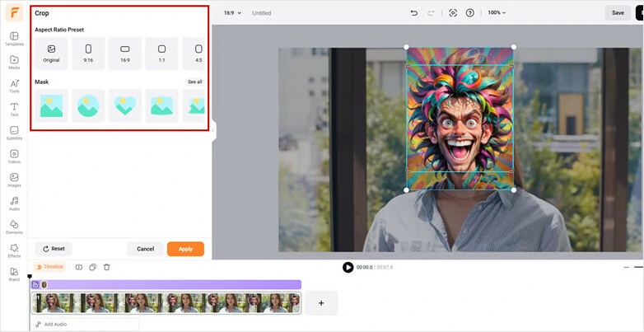The image size is (644, 332).
Task: Select the 16:9 aspect ratio preset
Action: coord(125,54)
